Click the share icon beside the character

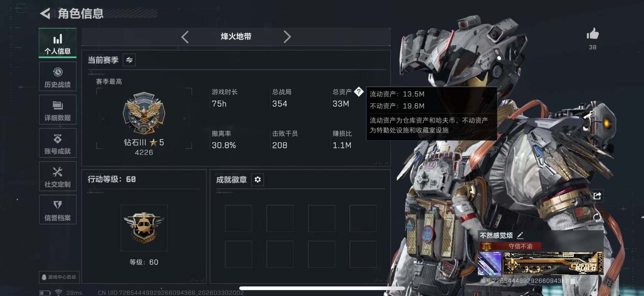tap(597, 196)
